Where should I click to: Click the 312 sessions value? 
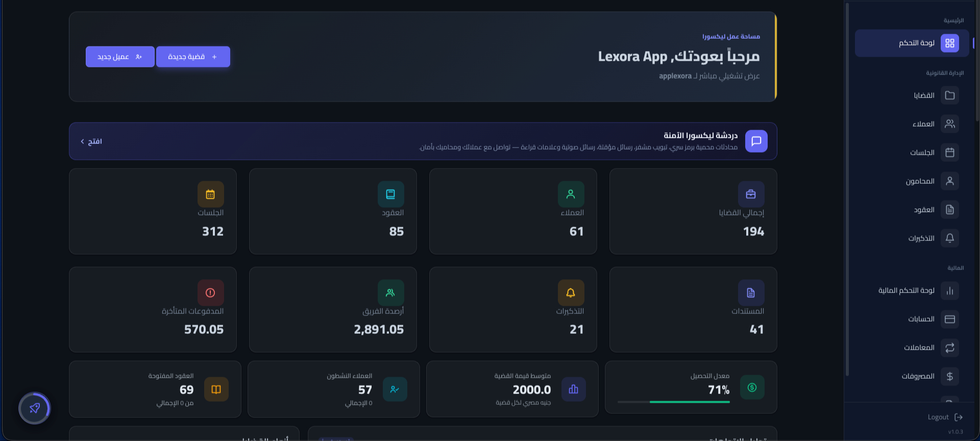[213, 232]
